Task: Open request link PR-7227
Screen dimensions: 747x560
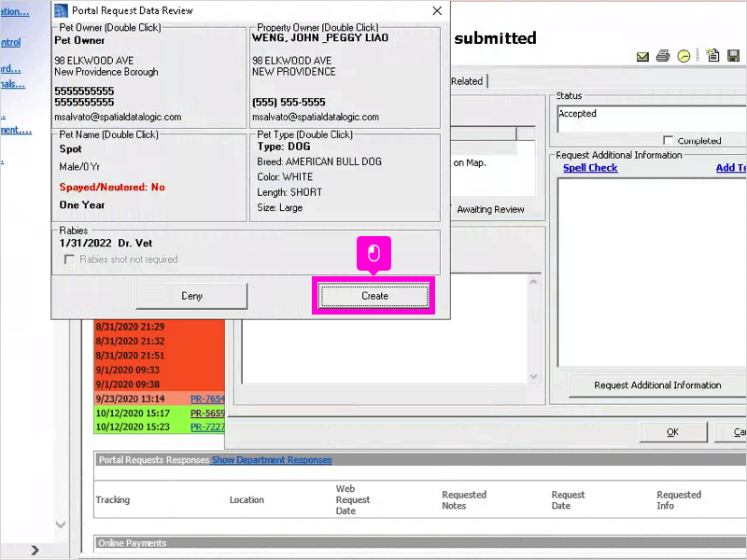Action: 207,427
